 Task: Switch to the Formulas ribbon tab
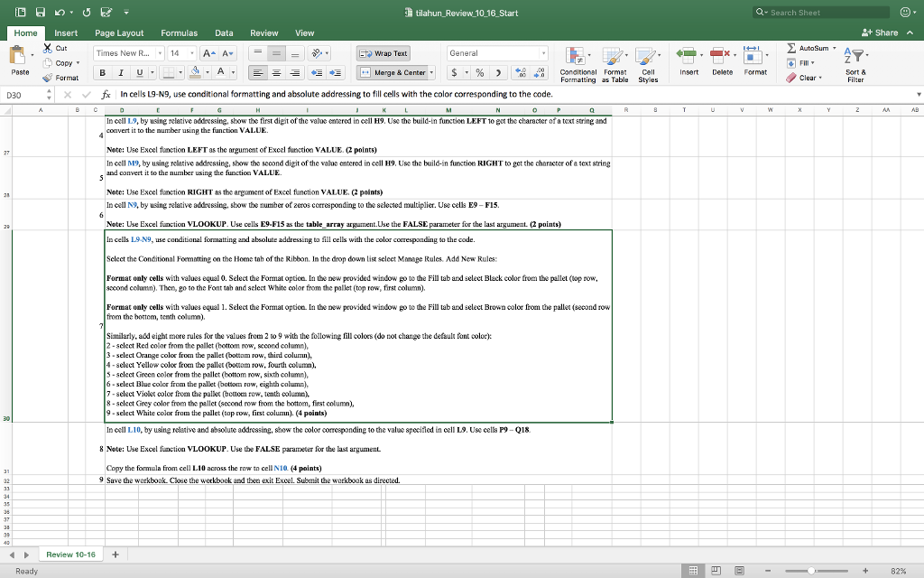[179, 32]
